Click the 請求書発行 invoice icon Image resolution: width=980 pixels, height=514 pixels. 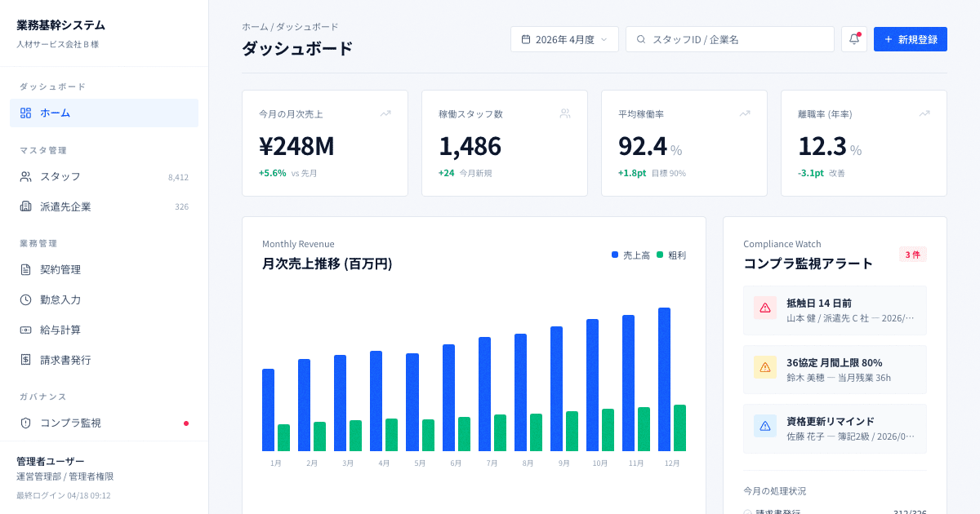26,360
